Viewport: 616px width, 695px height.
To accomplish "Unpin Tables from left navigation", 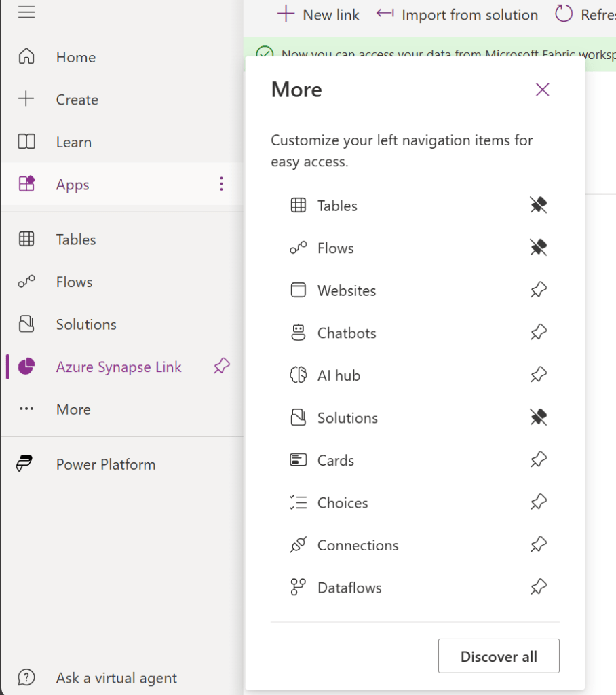I will click(x=539, y=205).
